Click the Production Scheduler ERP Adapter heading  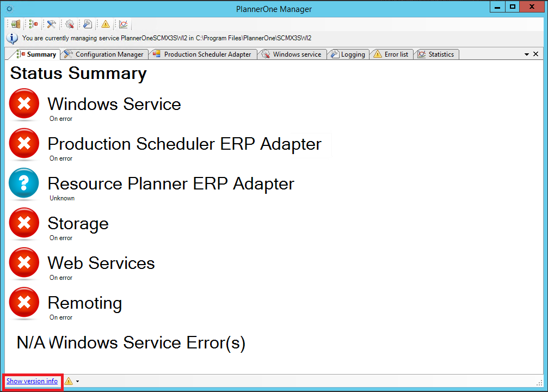(184, 144)
